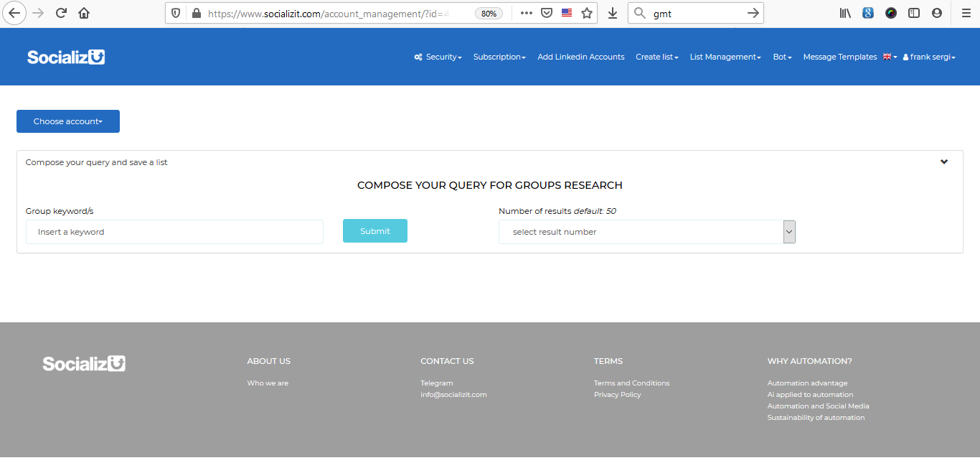Click the Socializit logo in the header
Screen dimensions: 980x463
point(66,57)
